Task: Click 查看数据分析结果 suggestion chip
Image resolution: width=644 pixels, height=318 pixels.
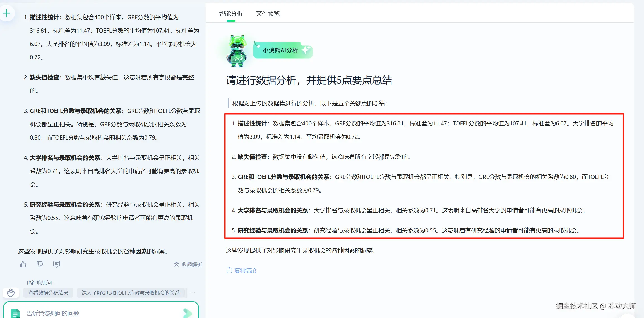Action: coord(48,293)
